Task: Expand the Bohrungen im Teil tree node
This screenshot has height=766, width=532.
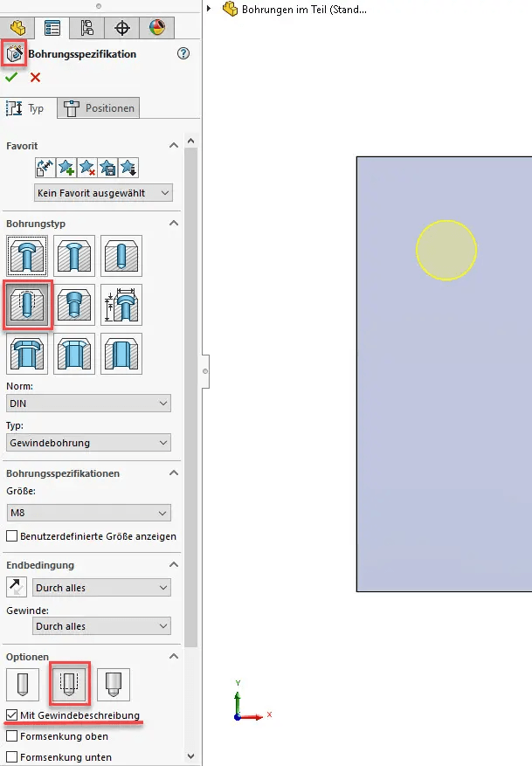Action: pos(210,10)
